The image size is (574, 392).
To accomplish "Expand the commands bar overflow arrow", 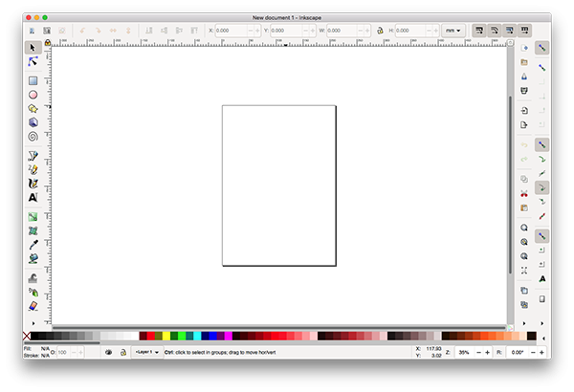I will [x=524, y=323].
